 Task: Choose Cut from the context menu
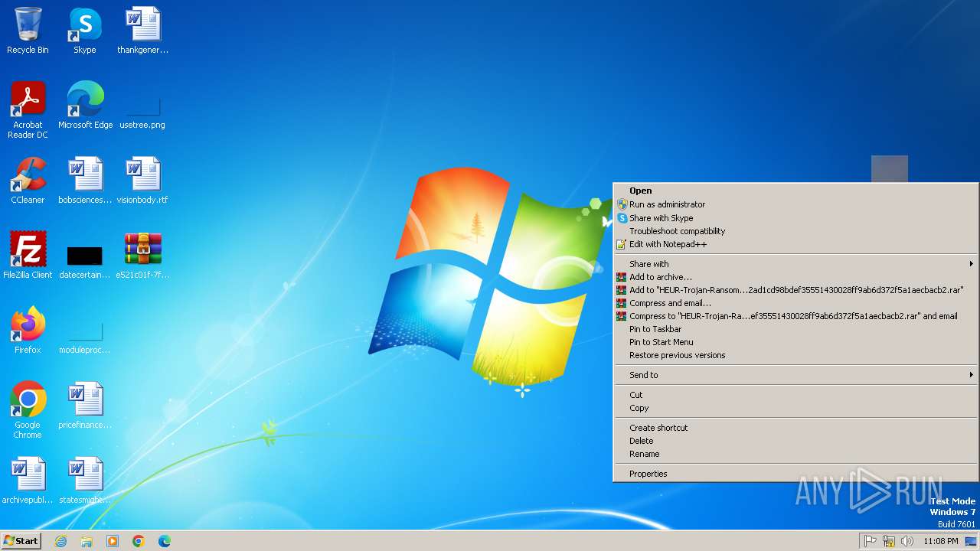coord(795,395)
